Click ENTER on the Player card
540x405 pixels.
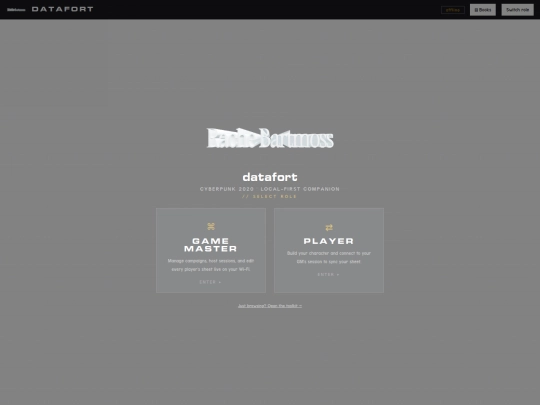(329, 274)
